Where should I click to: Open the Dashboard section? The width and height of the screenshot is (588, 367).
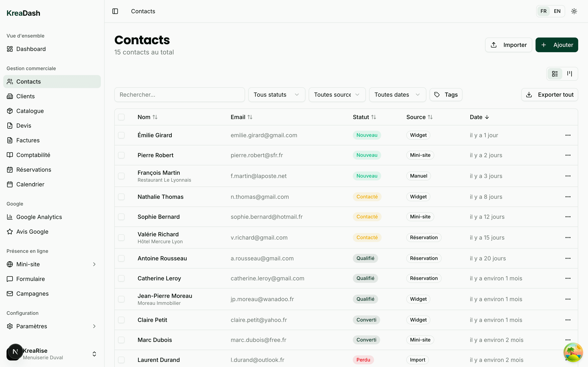[31, 49]
